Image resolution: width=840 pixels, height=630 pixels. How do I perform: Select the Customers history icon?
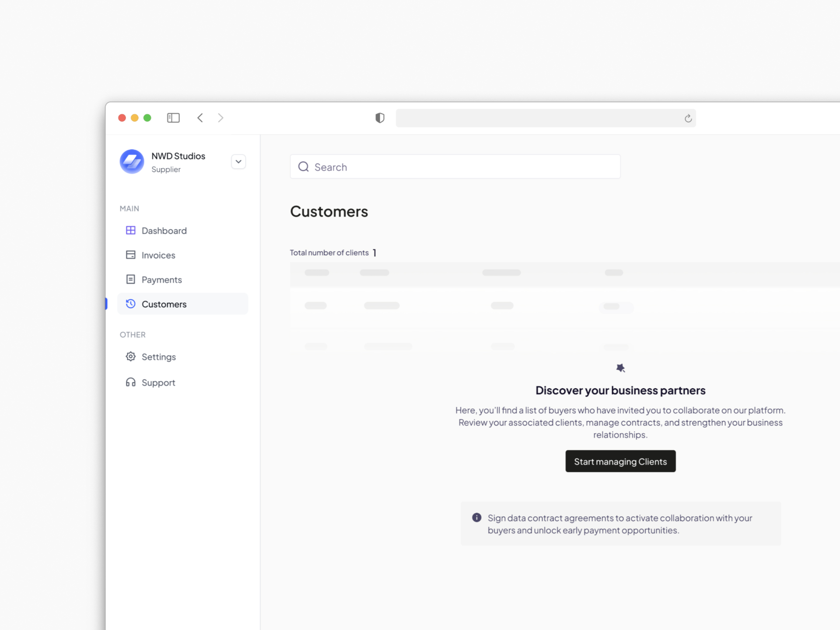coord(130,304)
